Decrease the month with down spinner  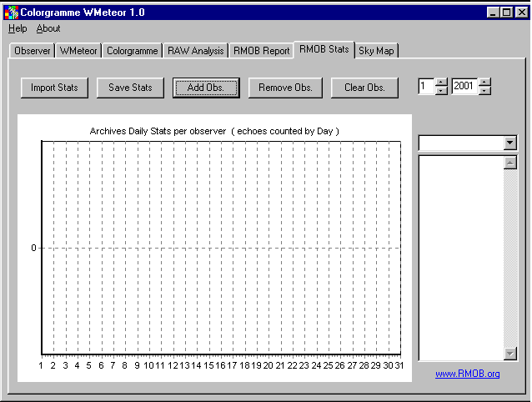pyautogui.click(x=441, y=91)
